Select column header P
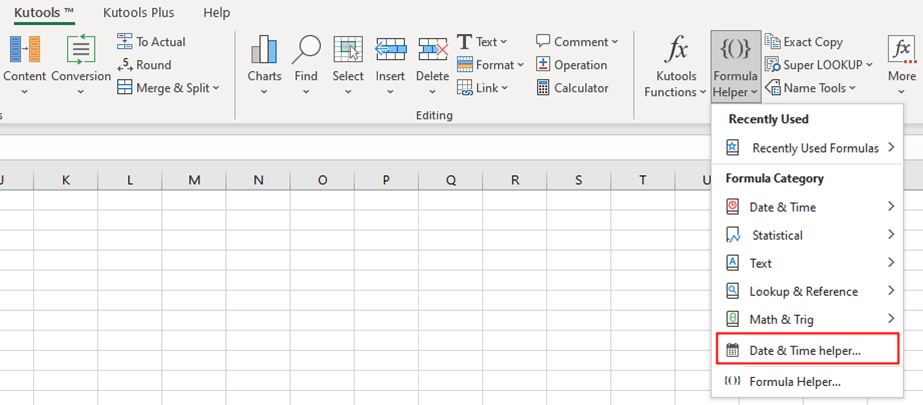 click(386, 180)
